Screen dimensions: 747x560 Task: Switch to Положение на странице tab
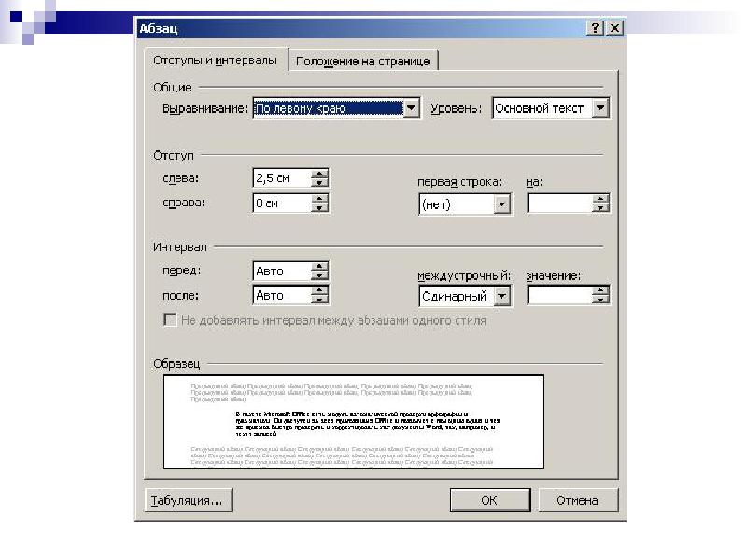click(x=362, y=62)
